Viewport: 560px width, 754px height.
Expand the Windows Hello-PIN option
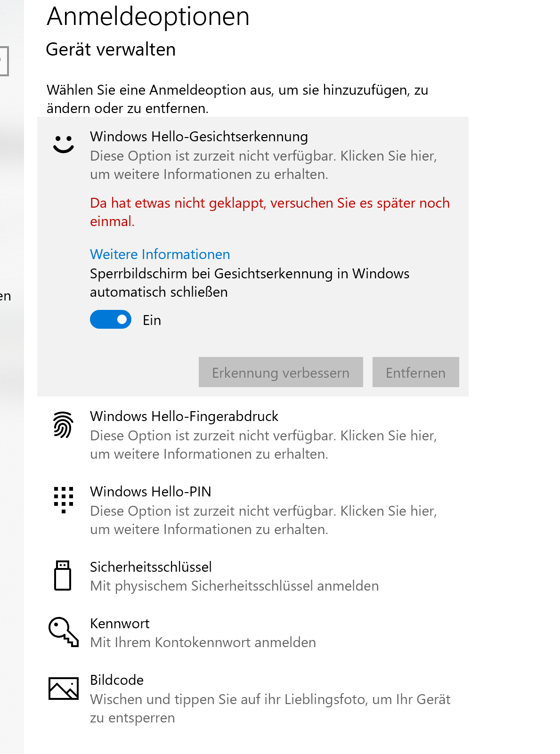[x=253, y=510]
